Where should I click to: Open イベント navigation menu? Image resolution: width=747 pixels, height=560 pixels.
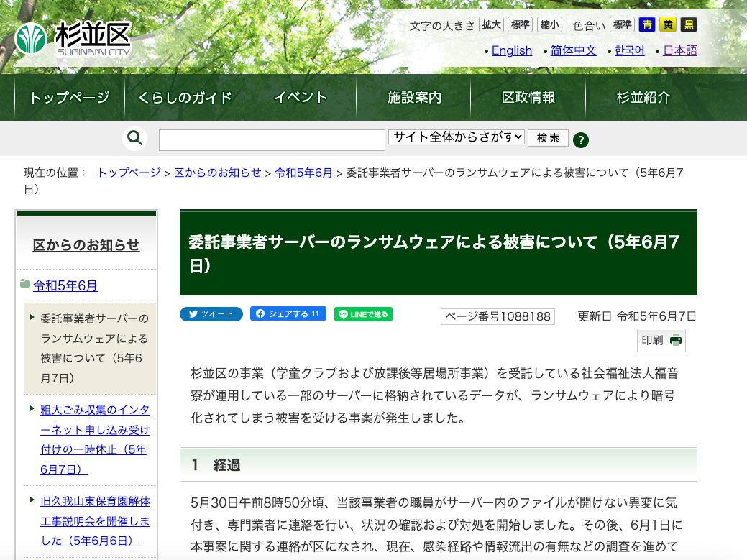coord(300,98)
